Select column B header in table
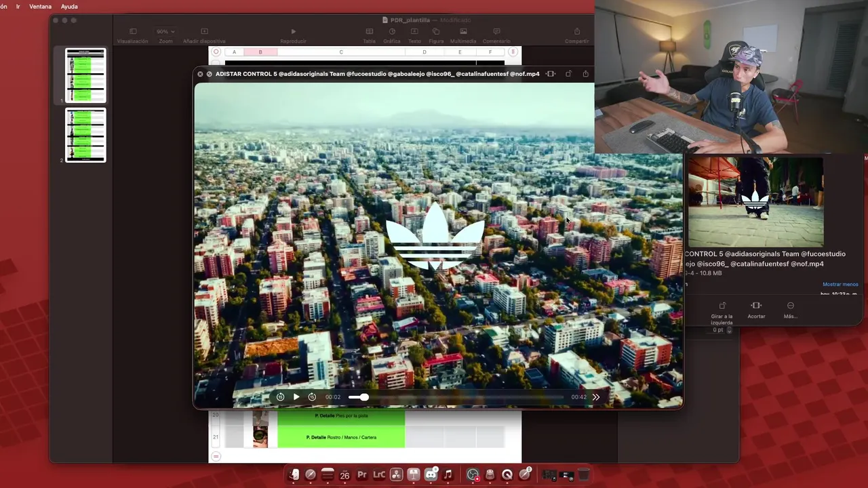The width and height of the screenshot is (868, 488). coord(260,52)
